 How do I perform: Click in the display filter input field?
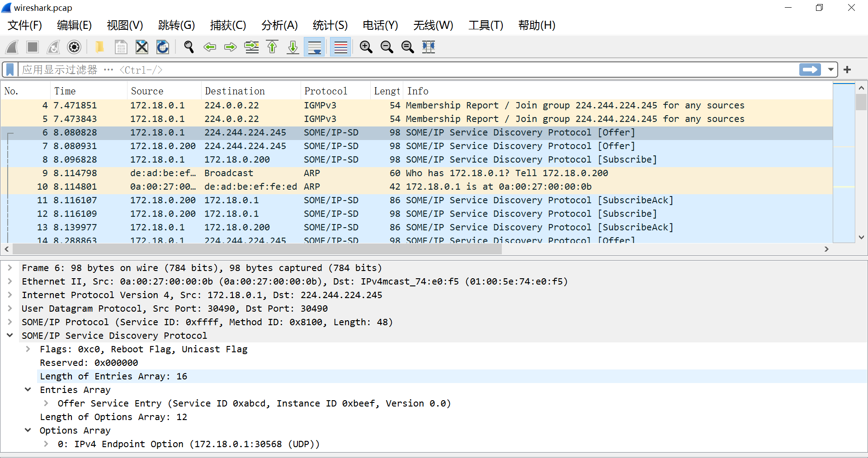pos(407,70)
